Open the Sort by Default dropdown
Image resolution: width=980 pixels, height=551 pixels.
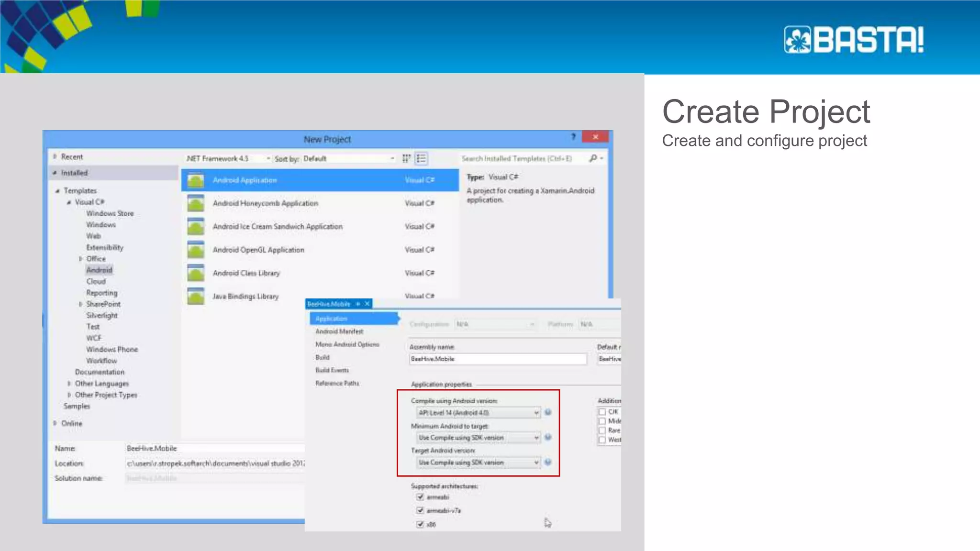[349, 158]
